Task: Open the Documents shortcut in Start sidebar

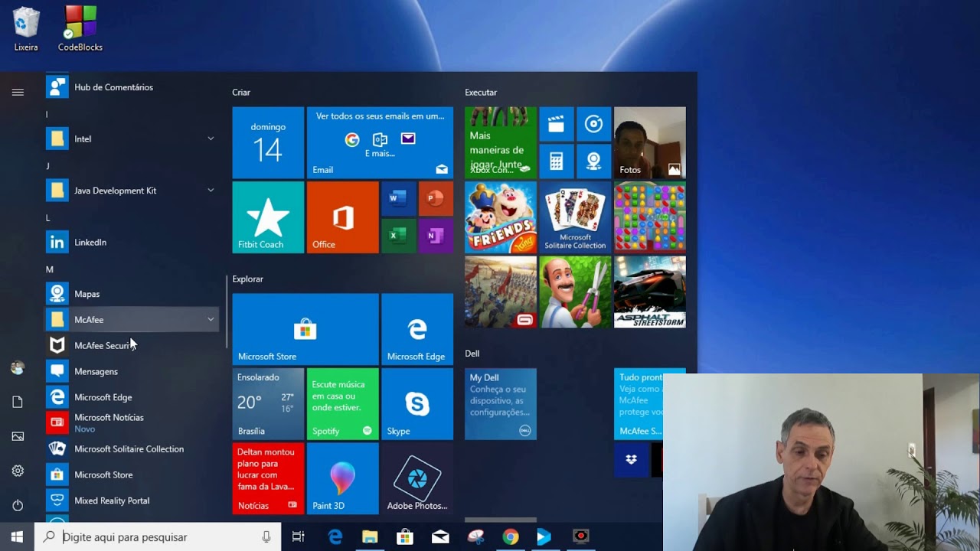Action: [x=18, y=402]
